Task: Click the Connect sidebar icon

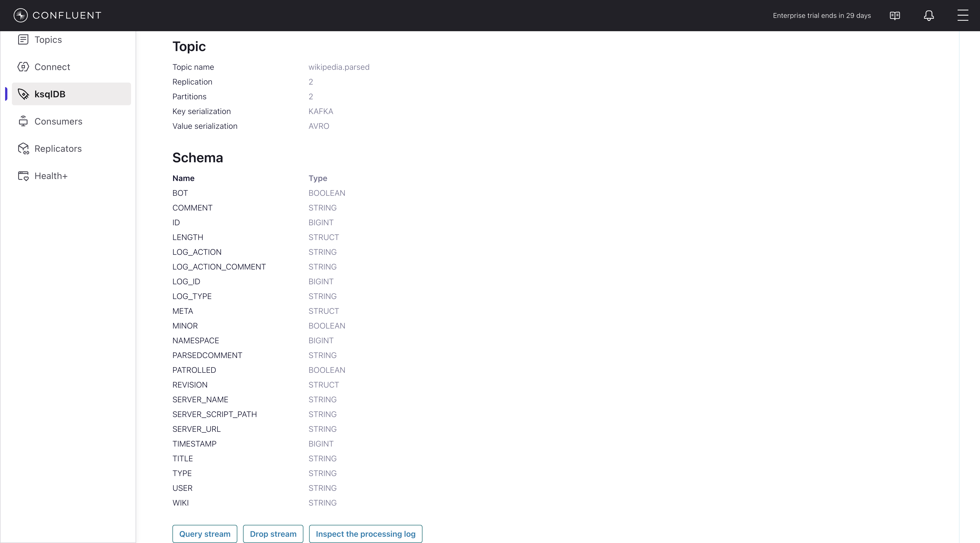Action: click(23, 67)
